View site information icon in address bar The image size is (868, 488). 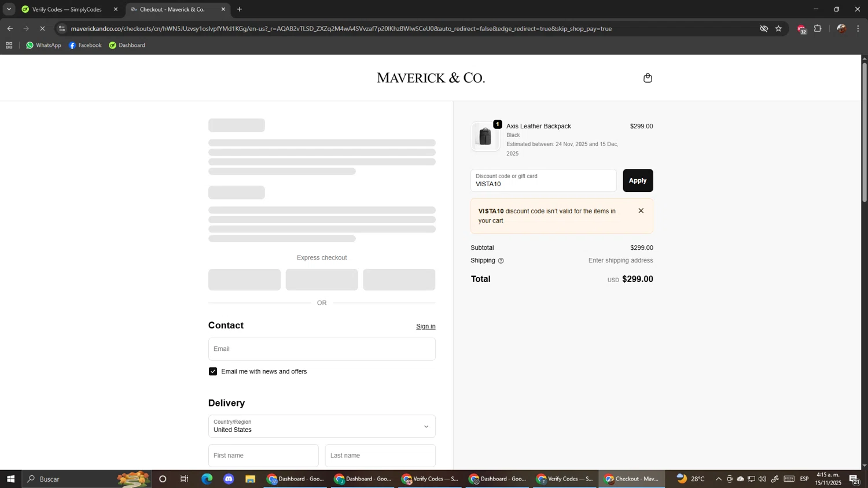tap(62, 28)
